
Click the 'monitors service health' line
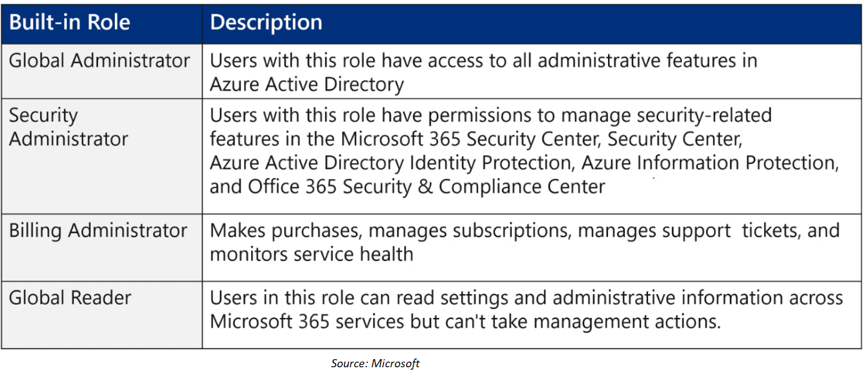[x=311, y=254]
